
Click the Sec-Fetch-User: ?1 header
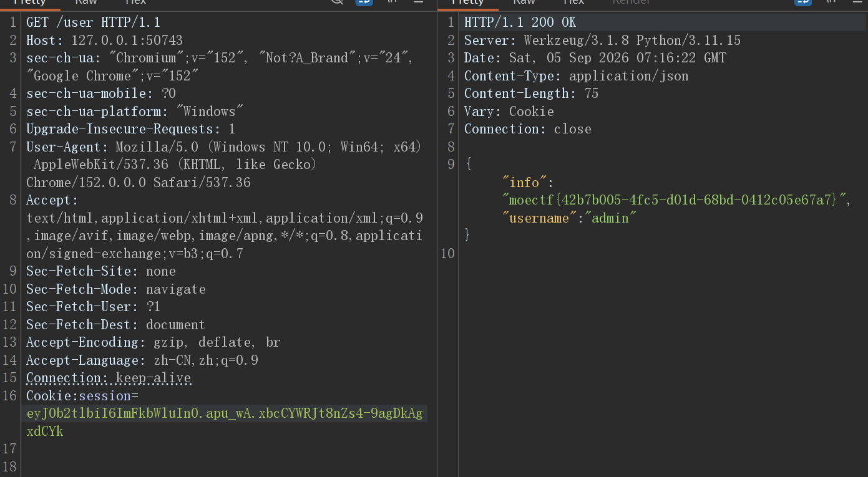[x=93, y=307]
